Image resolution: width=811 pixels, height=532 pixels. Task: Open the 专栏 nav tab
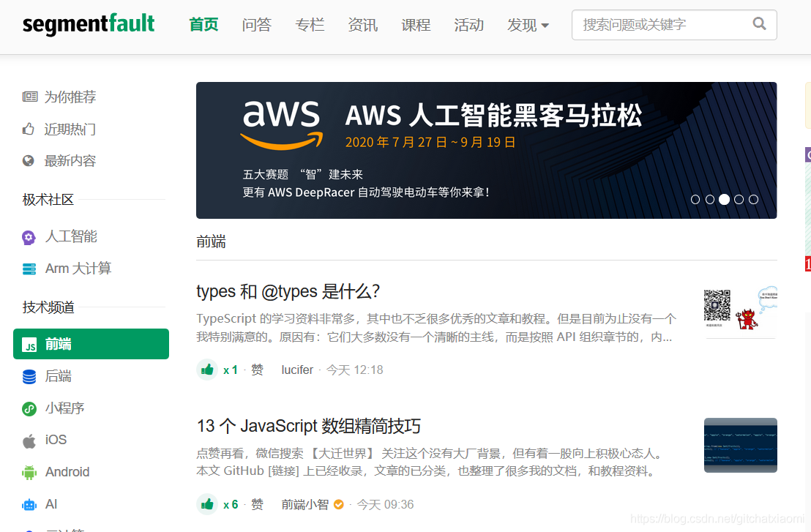(x=310, y=24)
